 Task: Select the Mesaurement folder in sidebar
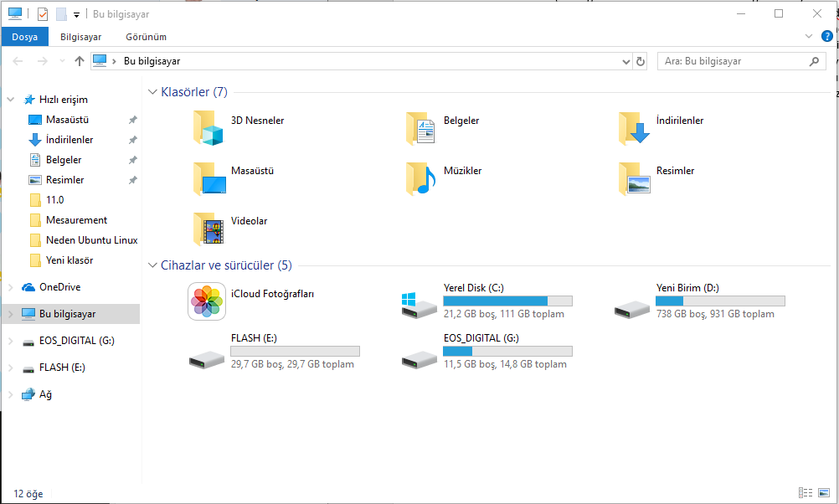[x=76, y=220]
